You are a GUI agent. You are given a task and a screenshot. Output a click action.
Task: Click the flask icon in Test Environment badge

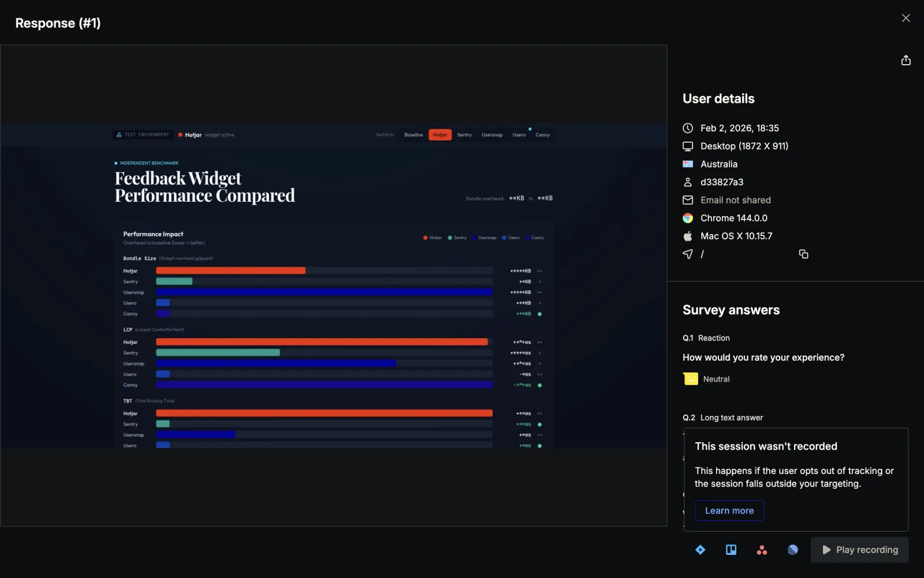(x=119, y=135)
